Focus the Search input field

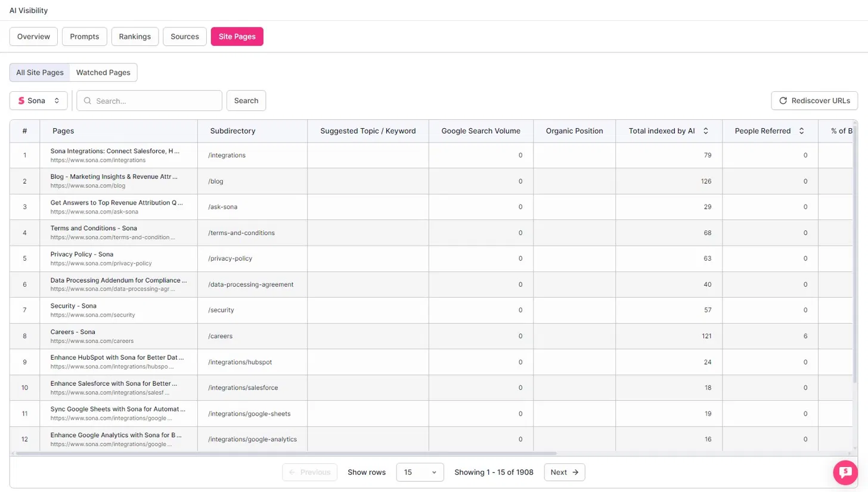pos(149,101)
